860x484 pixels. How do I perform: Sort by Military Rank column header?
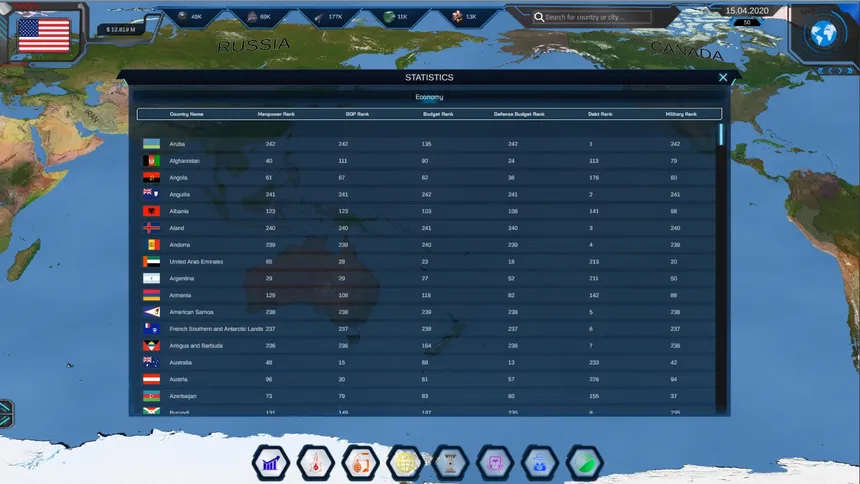coord(681,114)
